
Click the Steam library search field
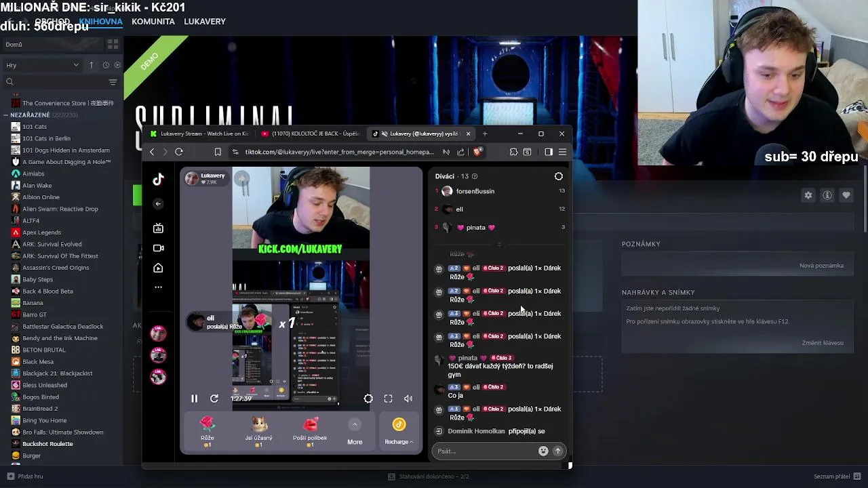click(x=56, y=82)
